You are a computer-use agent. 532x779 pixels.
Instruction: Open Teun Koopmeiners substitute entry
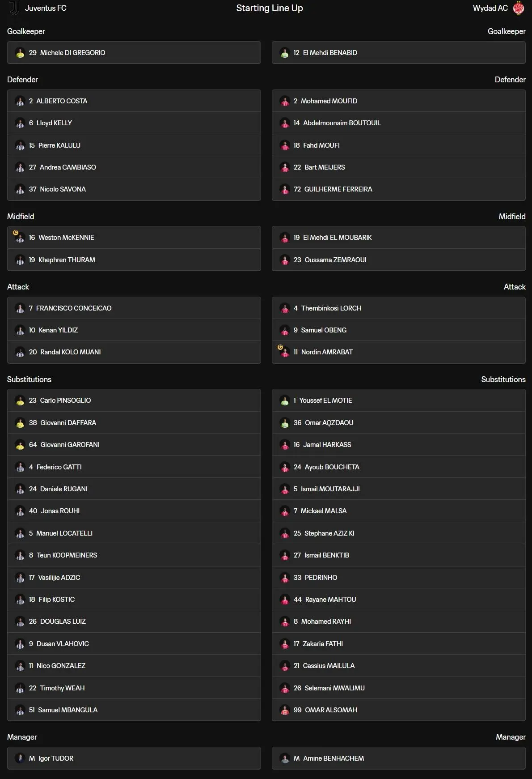pos(134,555)
